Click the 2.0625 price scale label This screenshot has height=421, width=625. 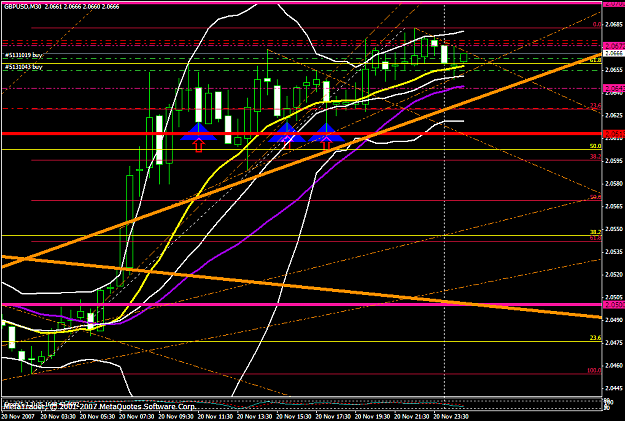614,115
